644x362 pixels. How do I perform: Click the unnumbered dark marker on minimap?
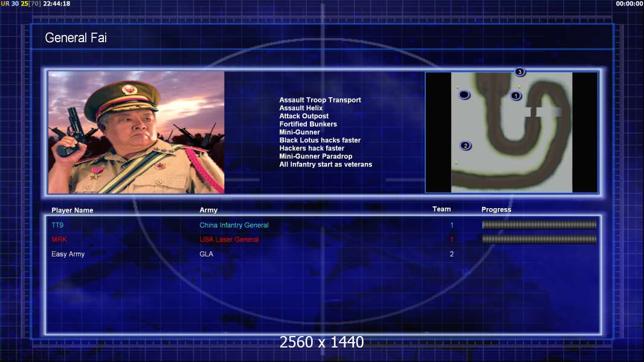pos(464,95)
